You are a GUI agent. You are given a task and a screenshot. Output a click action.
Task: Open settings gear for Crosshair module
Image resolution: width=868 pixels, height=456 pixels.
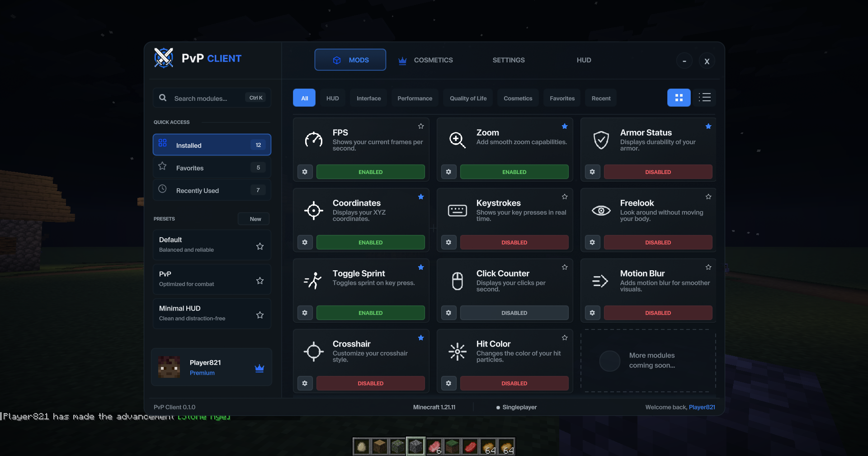pyautogui.click(x=305, y=383)
